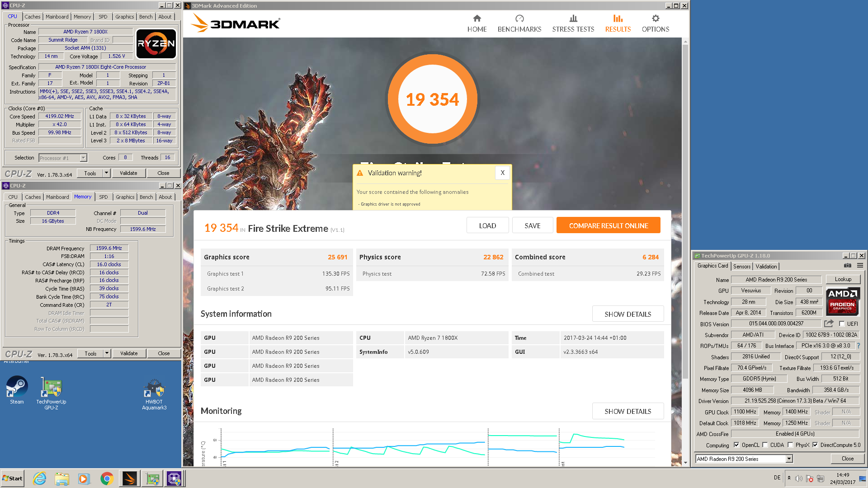
Task: Click the LOAD result button
Action: pos(487,225)
